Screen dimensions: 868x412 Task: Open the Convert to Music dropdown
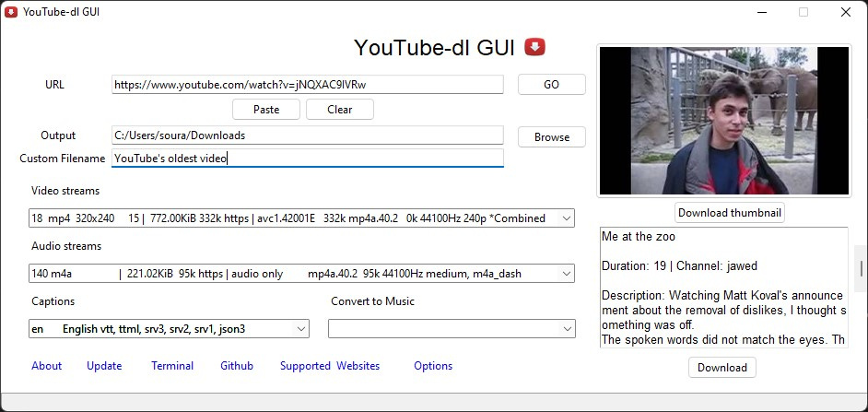452,329
